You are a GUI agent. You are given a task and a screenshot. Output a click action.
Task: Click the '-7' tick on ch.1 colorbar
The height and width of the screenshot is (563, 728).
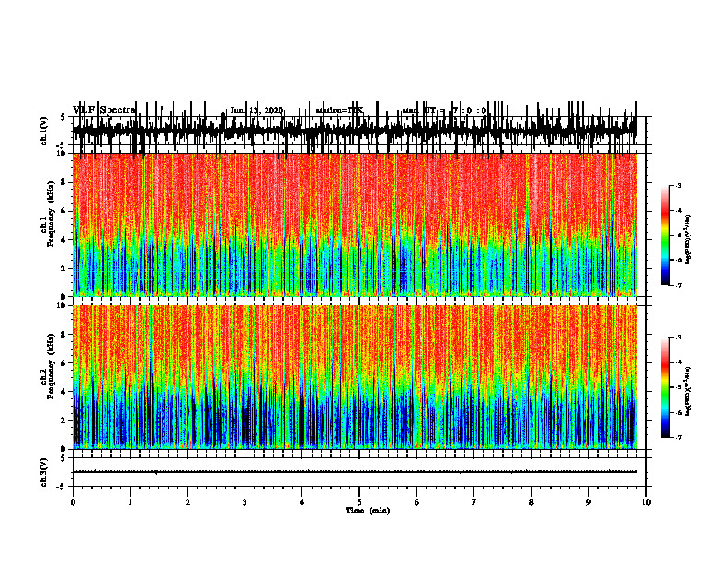coord(678,285)
